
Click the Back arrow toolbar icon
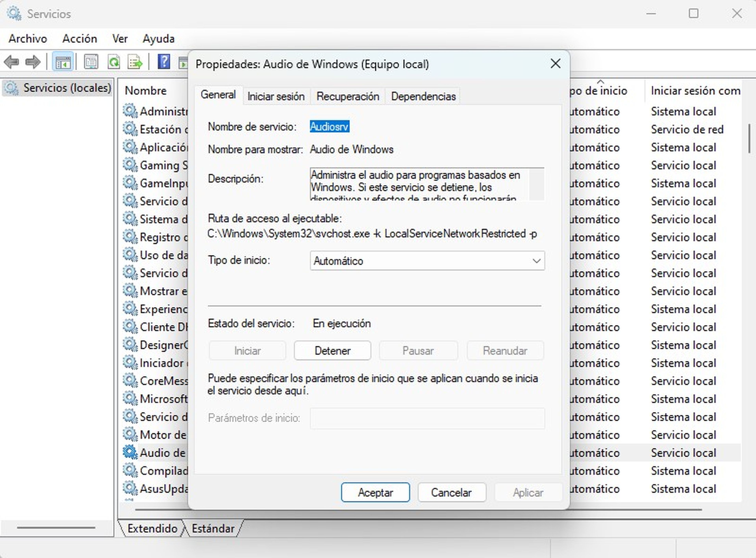pos(11,62)
